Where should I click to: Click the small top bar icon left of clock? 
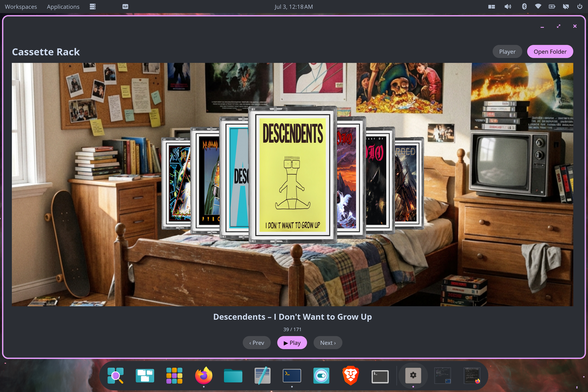tap(125, 7)
